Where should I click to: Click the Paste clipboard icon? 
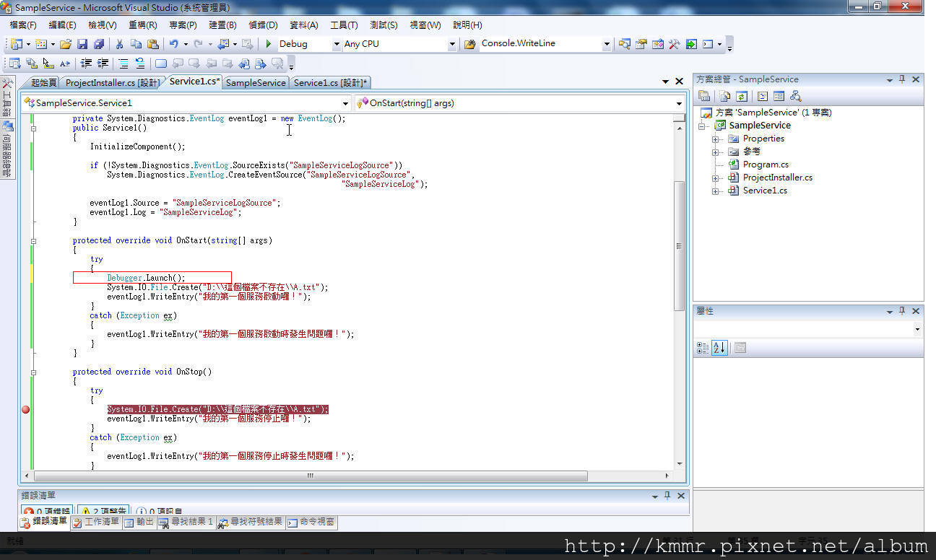coord(152,44)
